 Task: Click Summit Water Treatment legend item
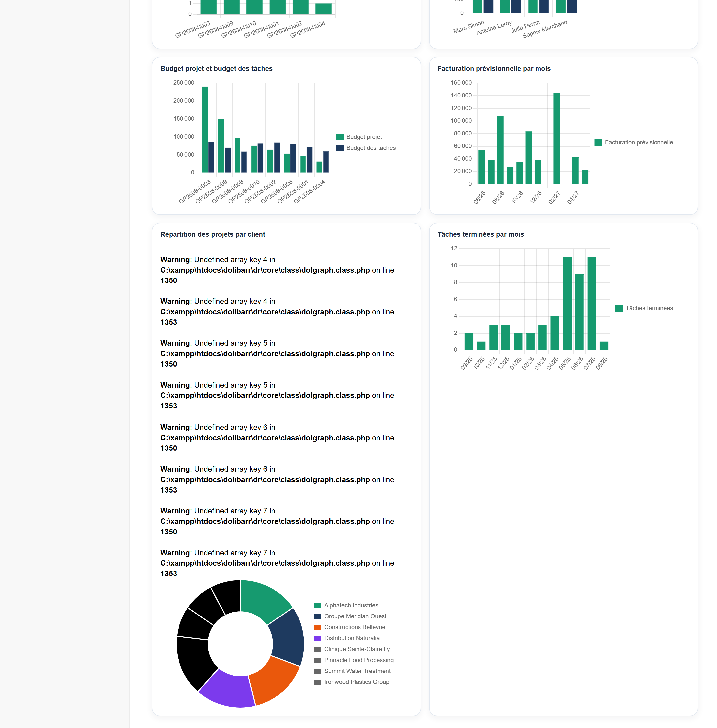click(x=353, y=671)
